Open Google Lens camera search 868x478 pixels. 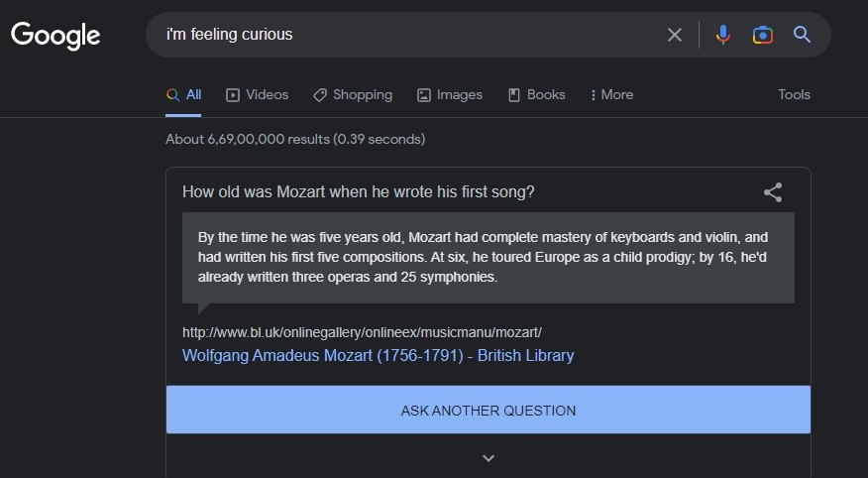point(762,35)
